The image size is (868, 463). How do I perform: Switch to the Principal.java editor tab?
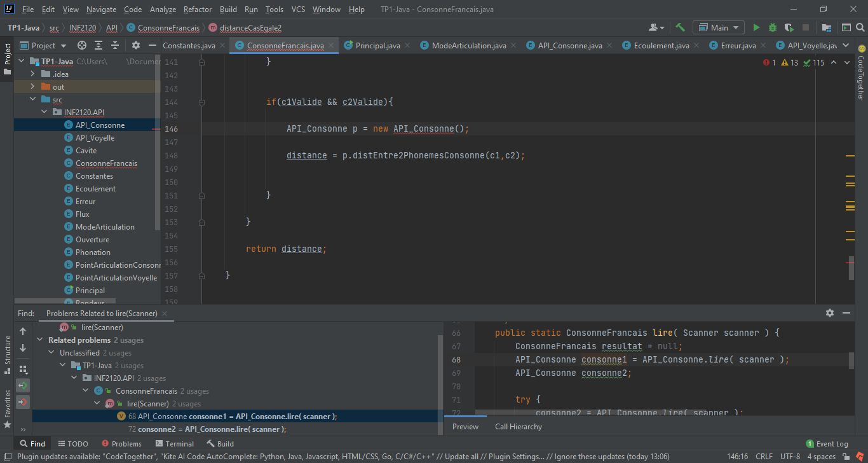pyautogui.click(x=377, y=46)
